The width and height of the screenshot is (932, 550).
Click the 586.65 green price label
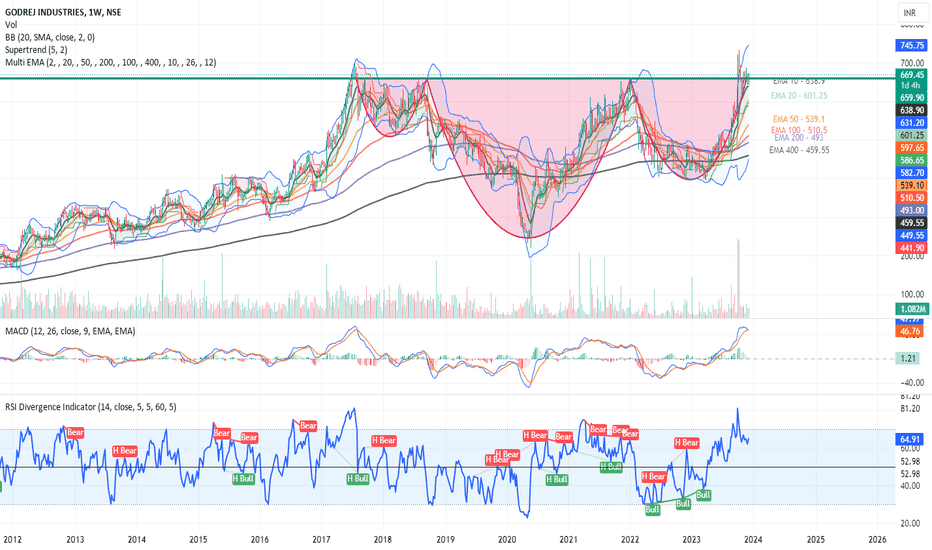tap(912, 160)
